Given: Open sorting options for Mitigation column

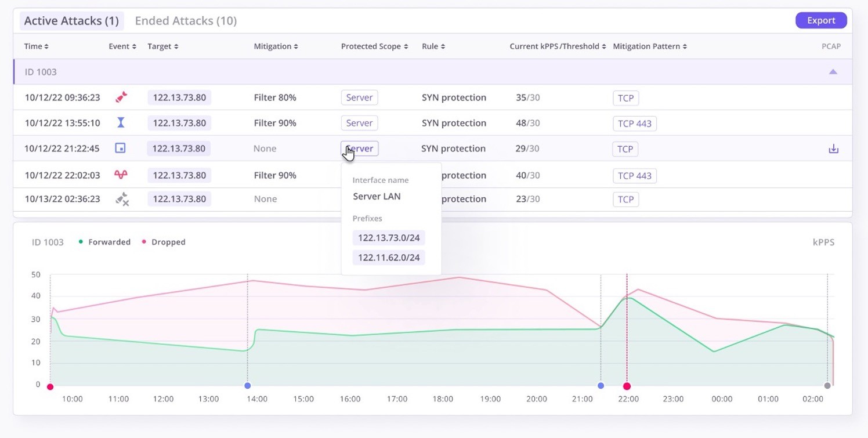Looking at the screenshot, I should [x=296, y=46].
